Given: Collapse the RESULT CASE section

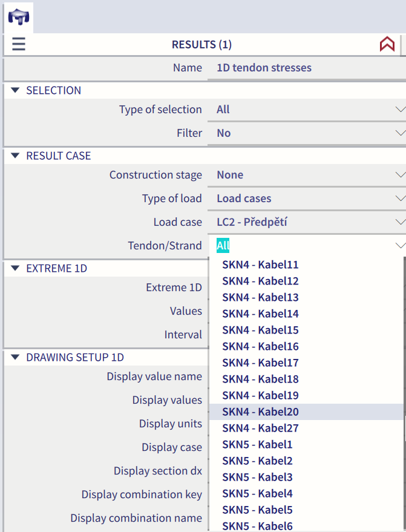Looking at the screenshot, I should (x=16, y=156).
